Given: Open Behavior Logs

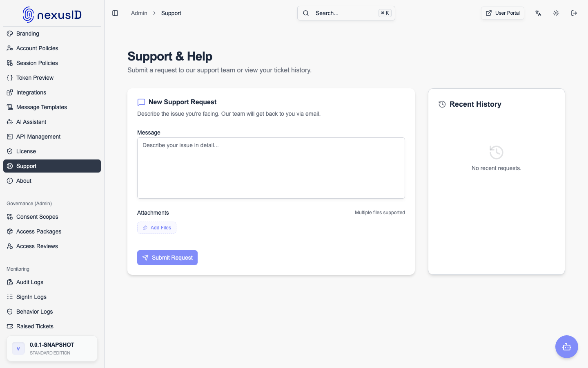Looking at the screenshot, I should 52,312.
